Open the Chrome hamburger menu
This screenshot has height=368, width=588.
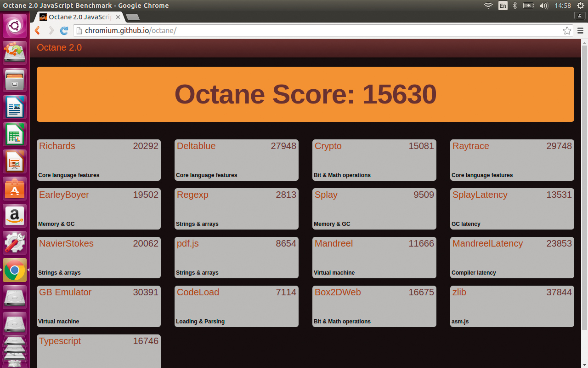[x=580, y=31]
